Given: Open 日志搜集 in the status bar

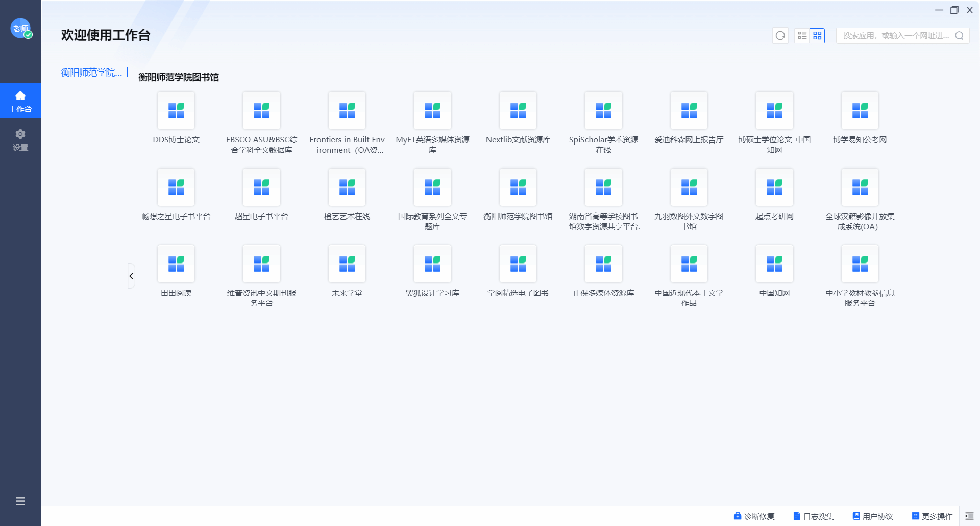Looking at the screenshot, I should coord(814,516).
